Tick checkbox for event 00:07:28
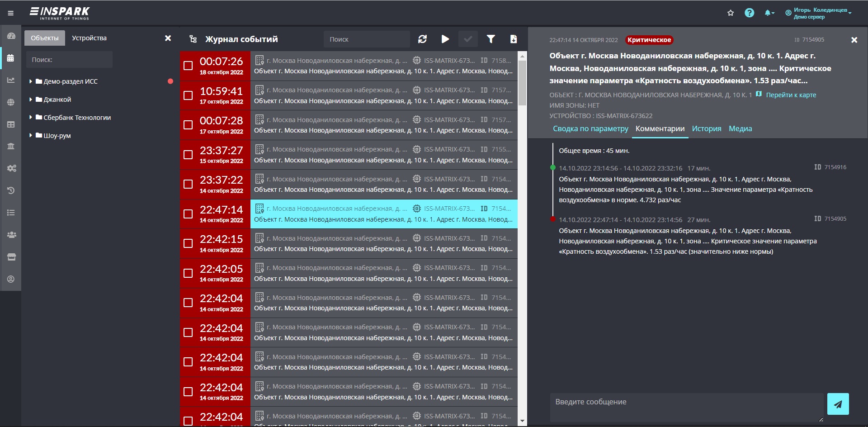This screenshot has height=427, width=868. click(188, 125)
